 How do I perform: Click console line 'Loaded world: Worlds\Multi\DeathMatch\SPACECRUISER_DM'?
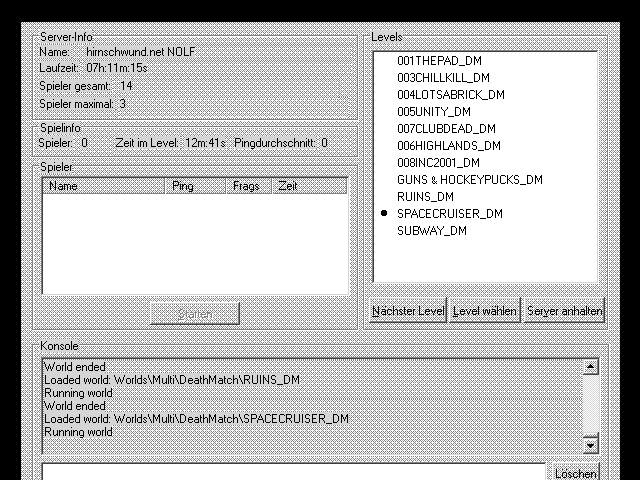click(x=196, y=419)
